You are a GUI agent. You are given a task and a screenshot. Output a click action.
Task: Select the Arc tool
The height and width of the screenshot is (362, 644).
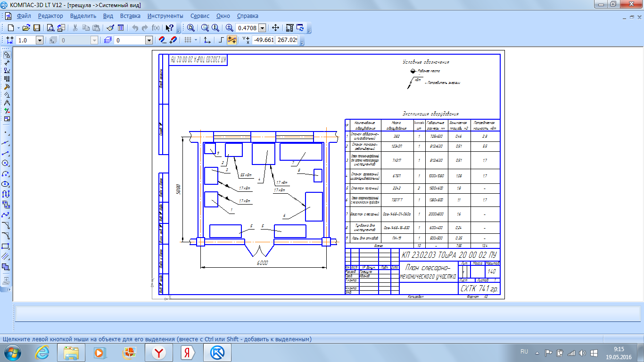(6, 174)
